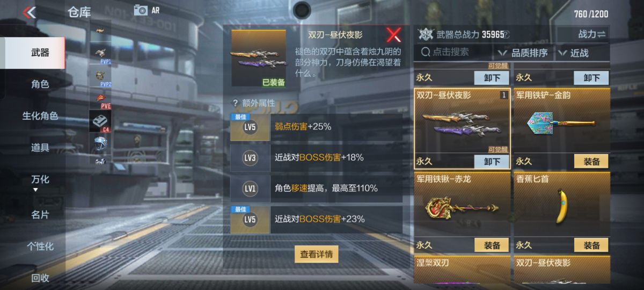Screen dimensions: 644x290
Task: Click the 查看详情 button
Action: (316, 254)
